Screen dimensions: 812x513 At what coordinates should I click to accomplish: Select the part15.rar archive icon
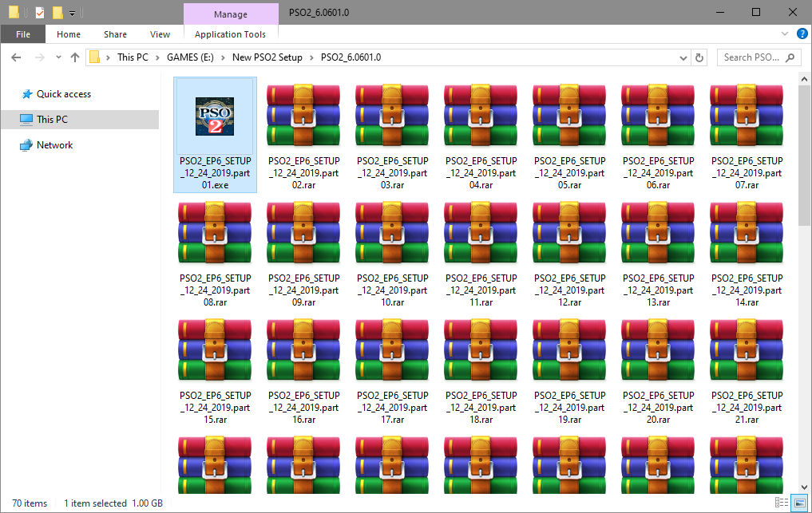pyautogui.click(x=215, y=350)
